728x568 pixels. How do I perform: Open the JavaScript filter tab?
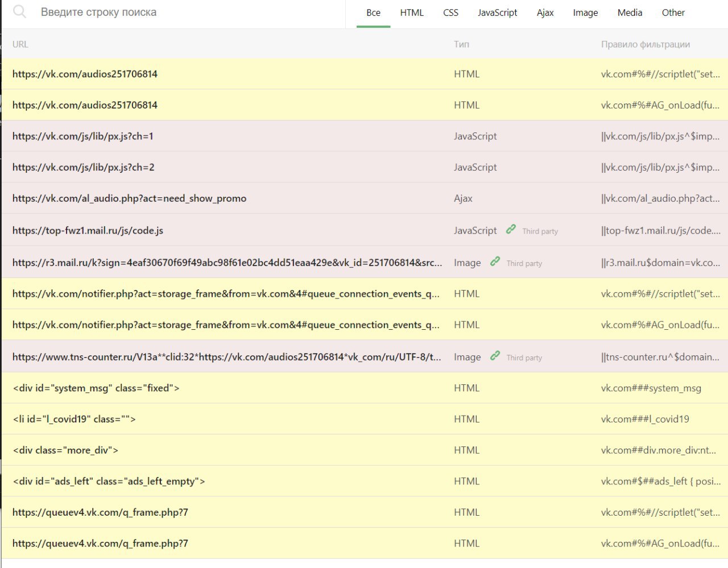click(497, 13)
